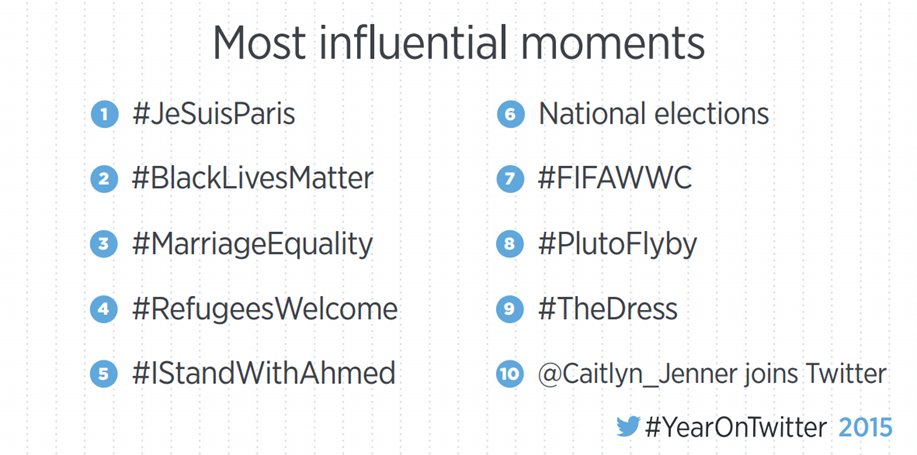Click the National elections entry
Viewport: 917px width, 455px height.
[654, 114]
